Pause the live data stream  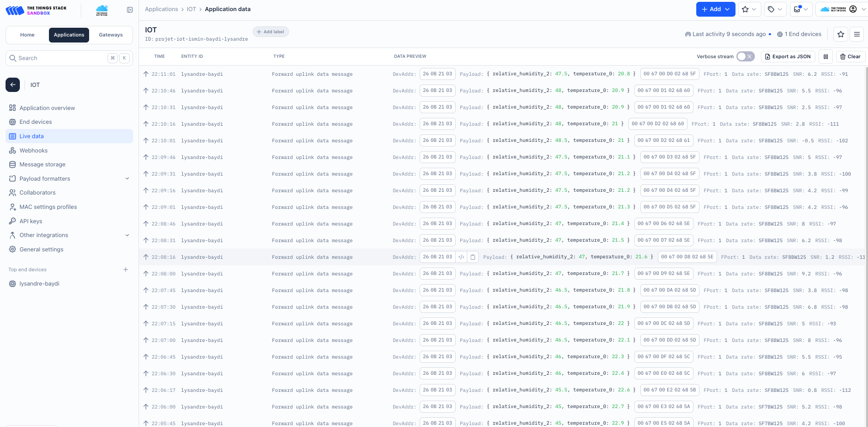(826, 56)
